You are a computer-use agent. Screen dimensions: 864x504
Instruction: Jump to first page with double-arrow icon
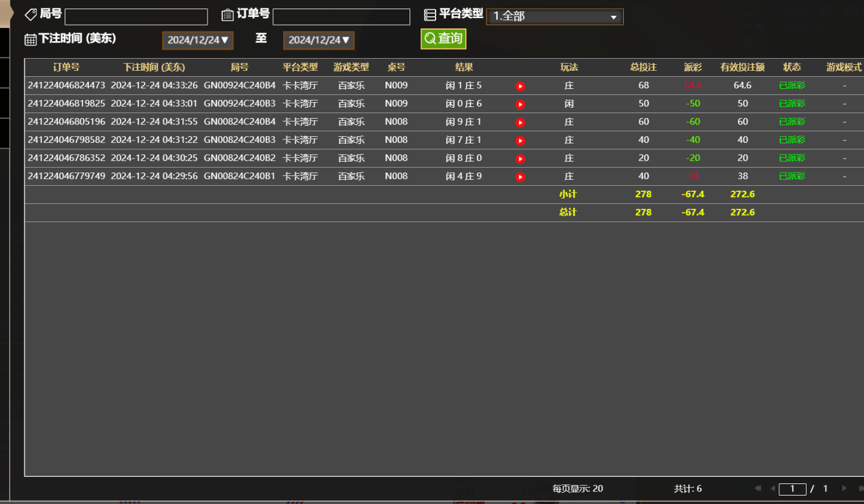(757, 489)
